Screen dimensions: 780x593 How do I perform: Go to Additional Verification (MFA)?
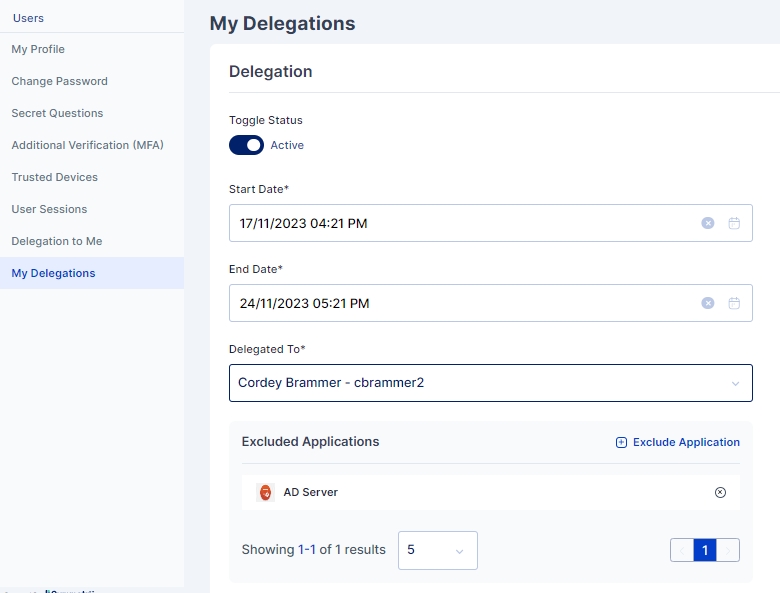pos(87,145)
